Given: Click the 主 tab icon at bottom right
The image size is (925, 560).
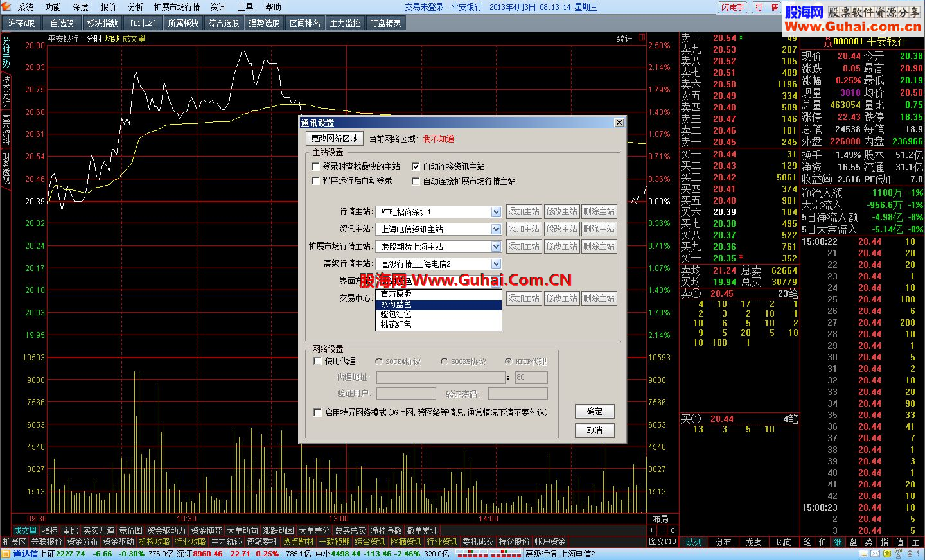Looking at the screenshot, I should (915, 542).
